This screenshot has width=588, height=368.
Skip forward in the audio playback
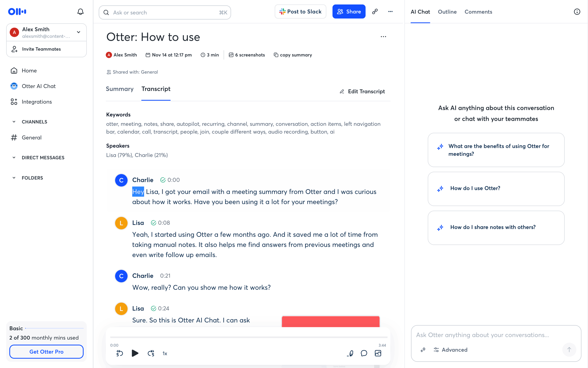151,353
